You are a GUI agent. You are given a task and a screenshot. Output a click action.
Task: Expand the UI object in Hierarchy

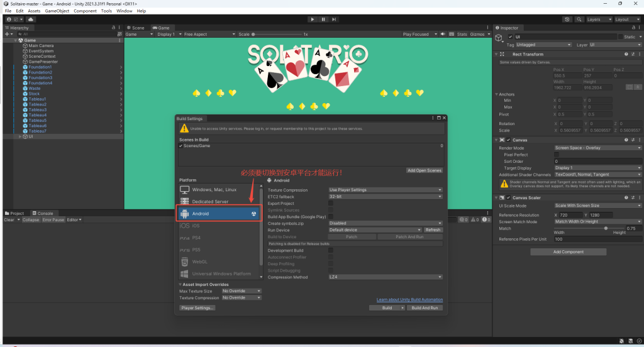tap(20, 136)
